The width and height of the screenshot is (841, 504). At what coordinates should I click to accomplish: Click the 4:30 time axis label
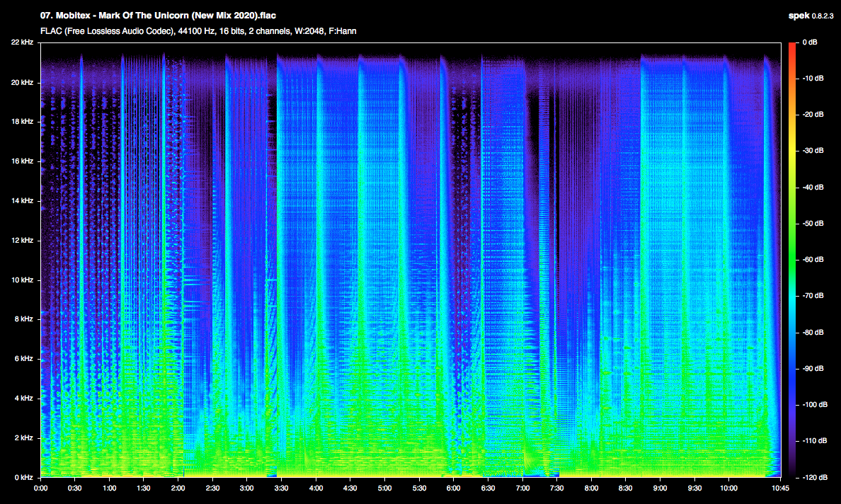350,488
